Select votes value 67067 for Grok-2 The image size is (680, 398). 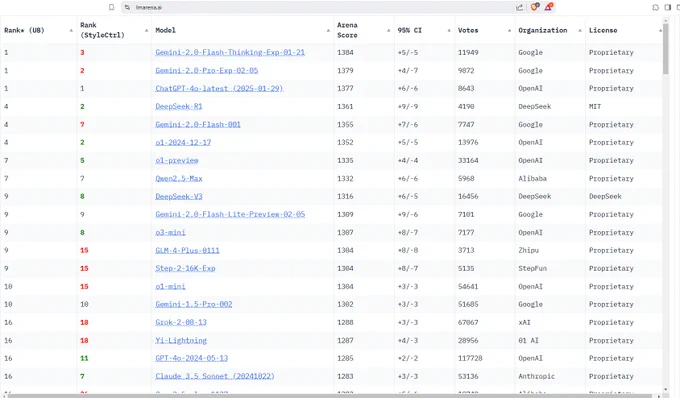pos(468,323)
